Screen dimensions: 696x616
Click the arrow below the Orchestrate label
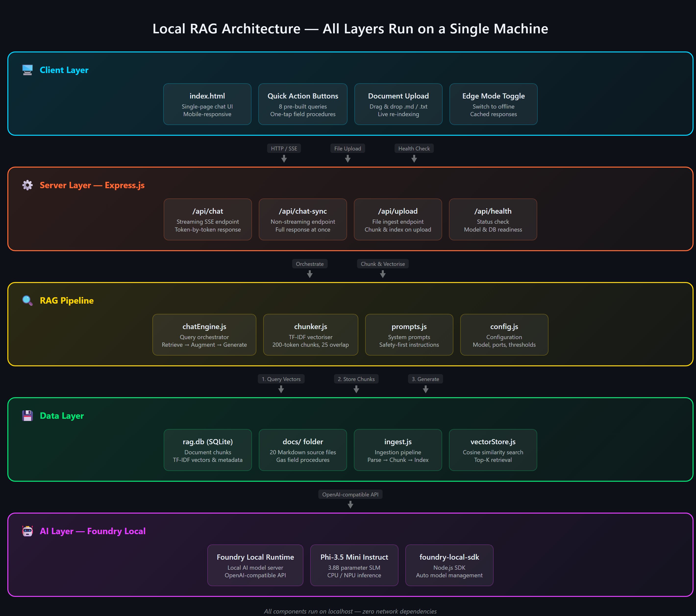point(310,274)
